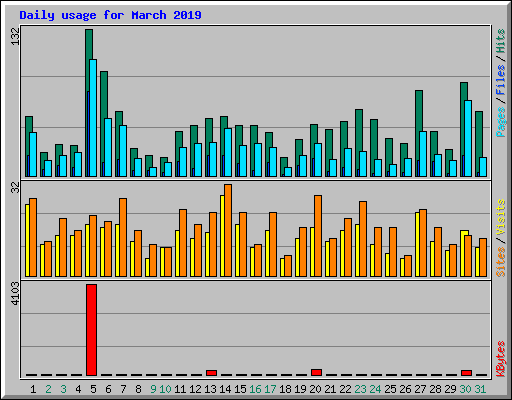This screenshot has width=512, height=400.
Task: Click day label 24 on the axis
Action: [x=375, y=389]
